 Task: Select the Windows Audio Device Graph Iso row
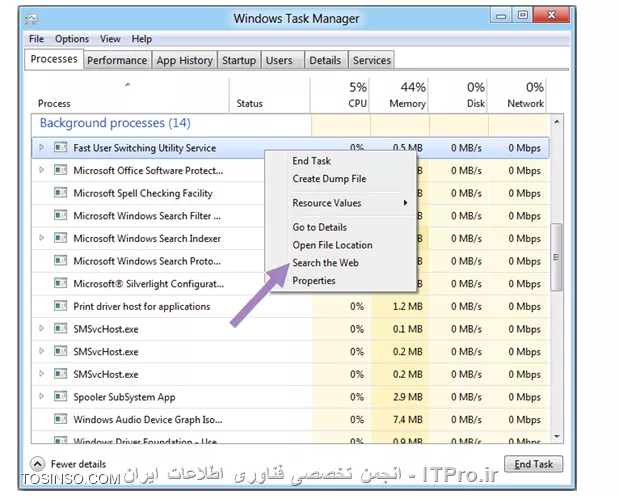coord(291,419)
